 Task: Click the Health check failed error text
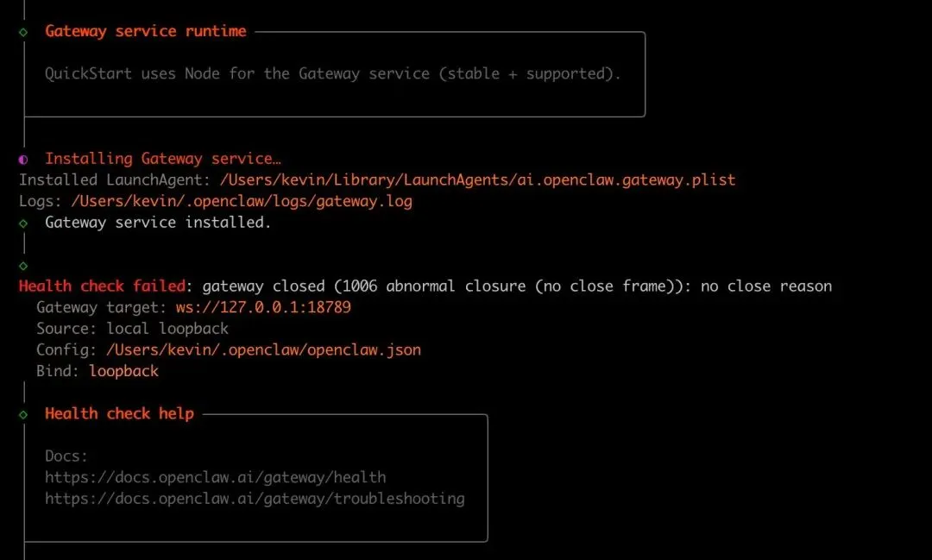tap(102, 286)
